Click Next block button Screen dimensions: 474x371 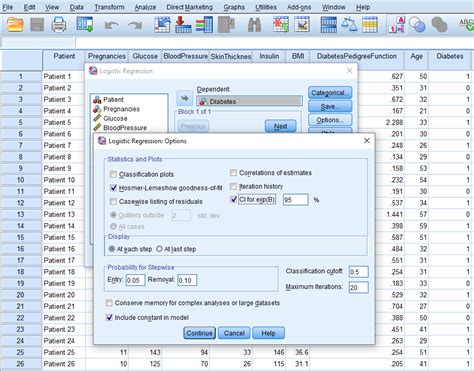[281, 126]
